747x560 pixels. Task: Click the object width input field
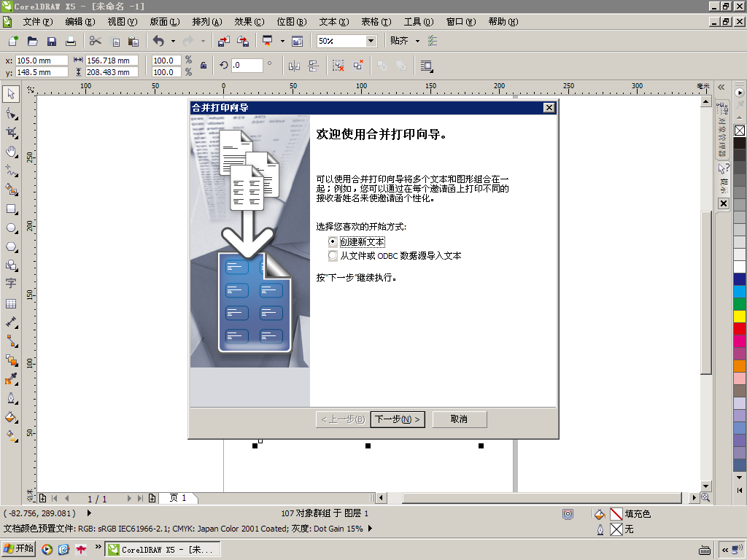112,61
